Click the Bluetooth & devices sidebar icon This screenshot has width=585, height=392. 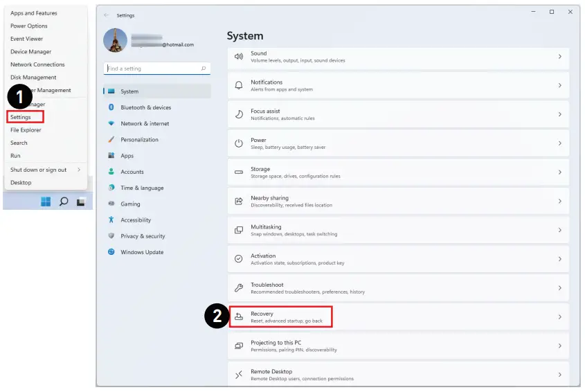111,107
